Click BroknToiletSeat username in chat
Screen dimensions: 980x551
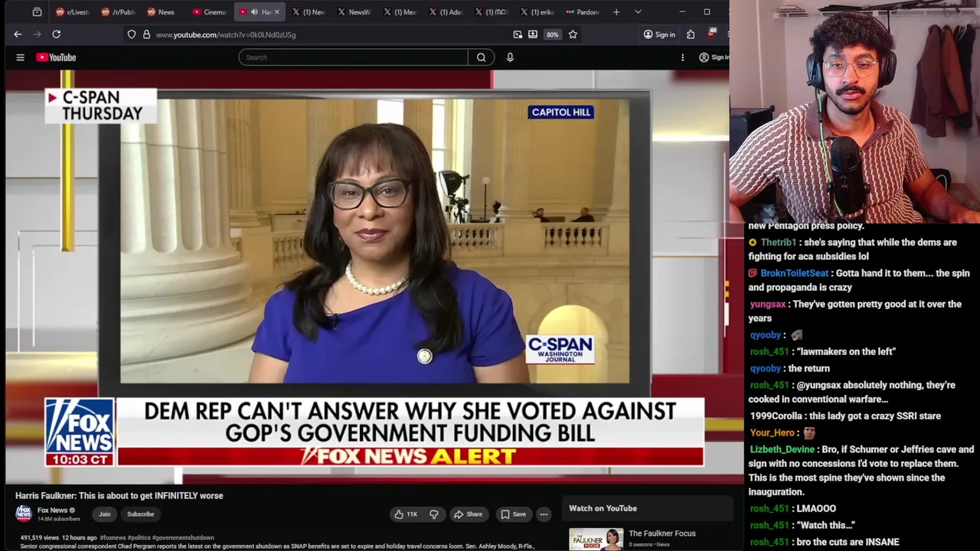[x=794, y=273]
